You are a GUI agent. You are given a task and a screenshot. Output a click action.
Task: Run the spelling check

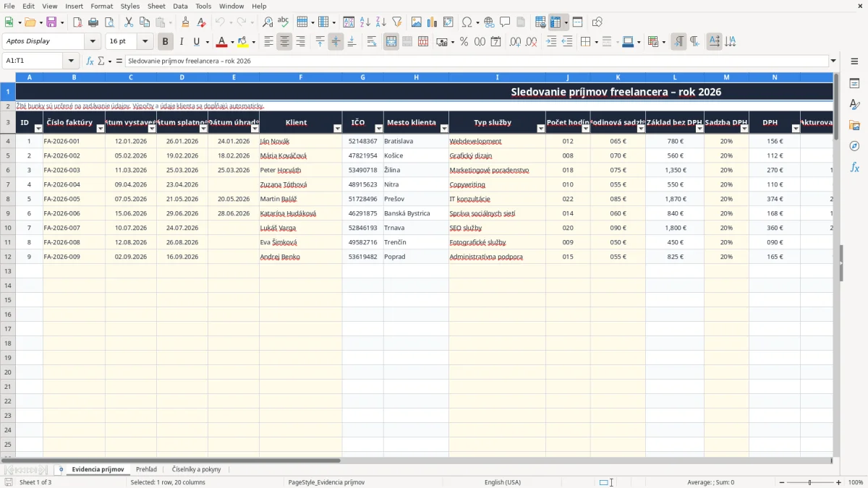click(x=283, y=22)
